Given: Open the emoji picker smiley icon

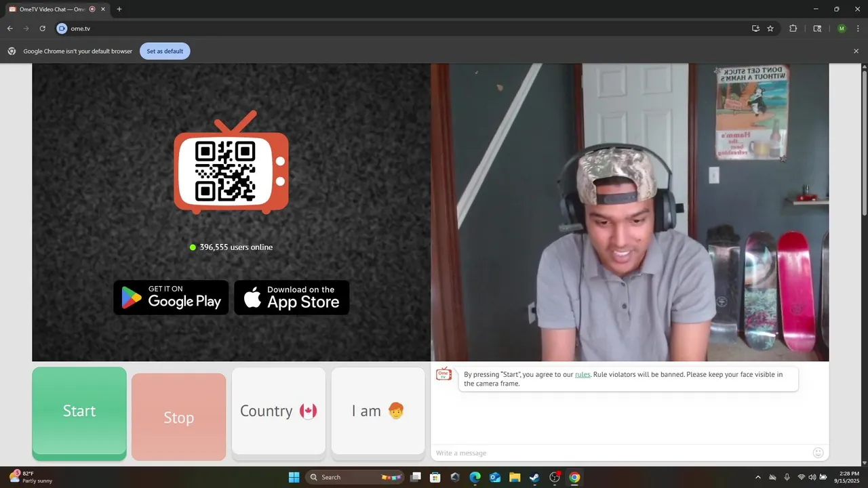Looking at the screenshot, I should tap(818, 453).
